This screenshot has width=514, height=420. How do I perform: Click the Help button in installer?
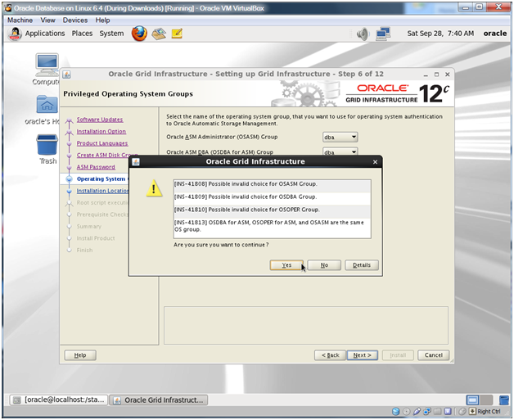click(x=79, y=355)
